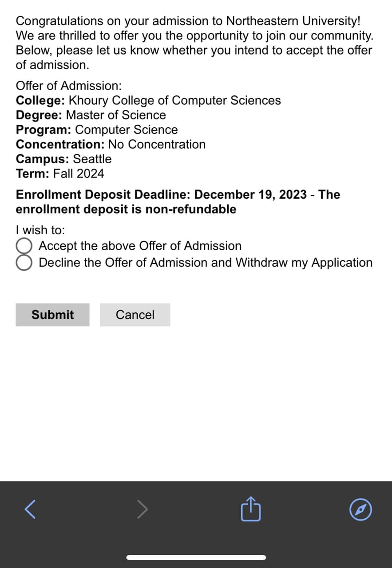The height and width of the screenshot is (568, 392).
Task: Click the Khoury College of Computer Sciences line
Action: tap(148, 100)
